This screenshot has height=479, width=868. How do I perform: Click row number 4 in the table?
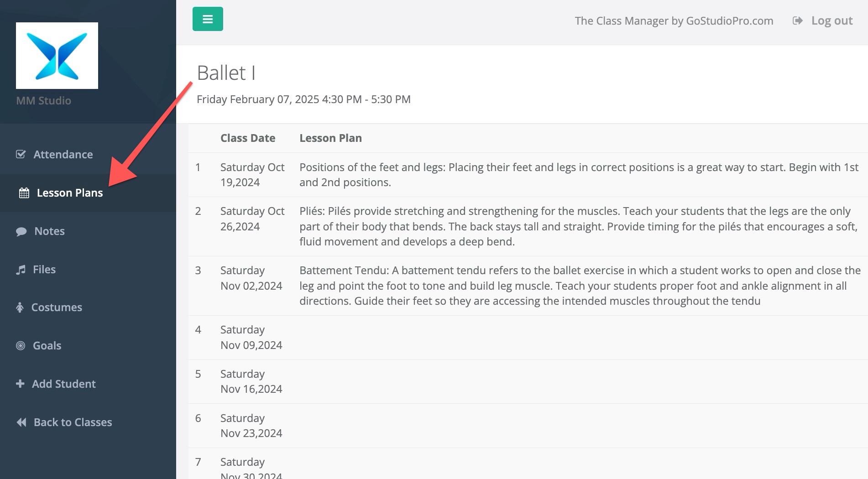coord(198,330)
